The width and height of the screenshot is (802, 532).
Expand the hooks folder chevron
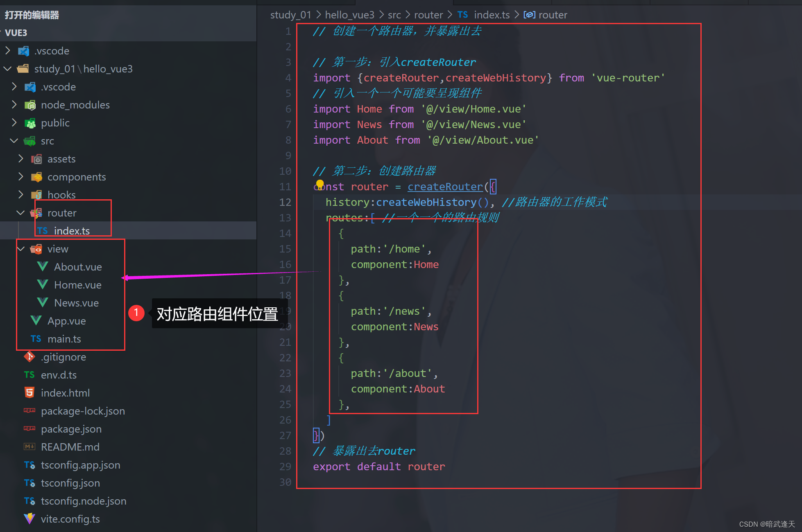tap(21, 195)
